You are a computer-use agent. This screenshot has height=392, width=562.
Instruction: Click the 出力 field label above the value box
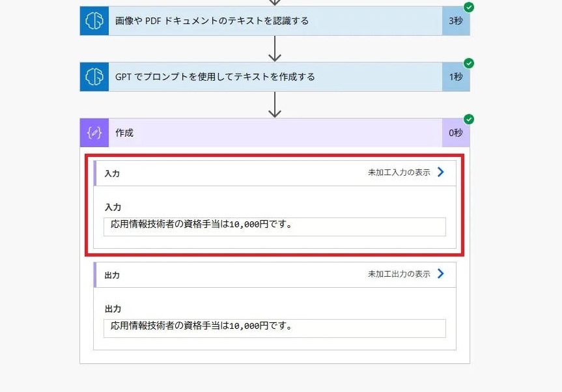(113, 309)
